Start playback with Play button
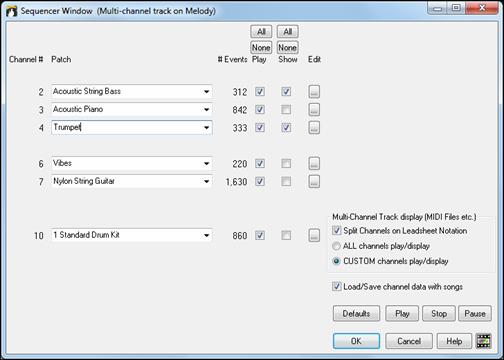 [402, 314]
